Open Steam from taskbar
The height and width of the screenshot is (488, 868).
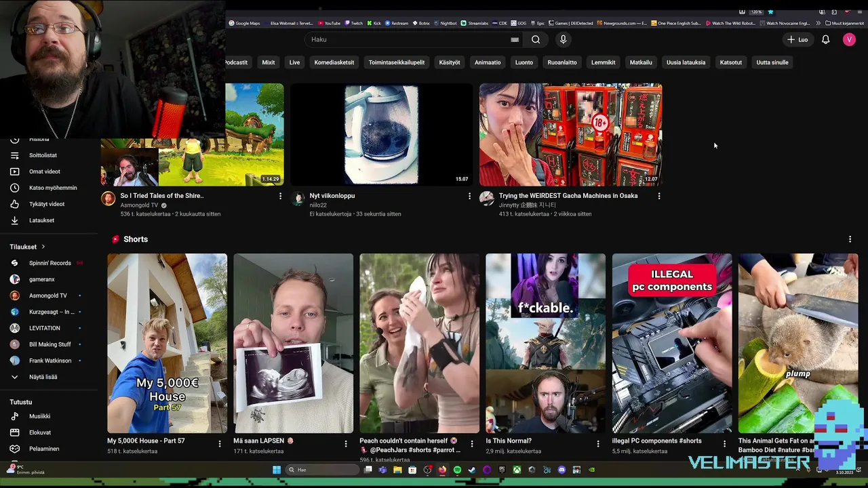click(x=472, y=470)
